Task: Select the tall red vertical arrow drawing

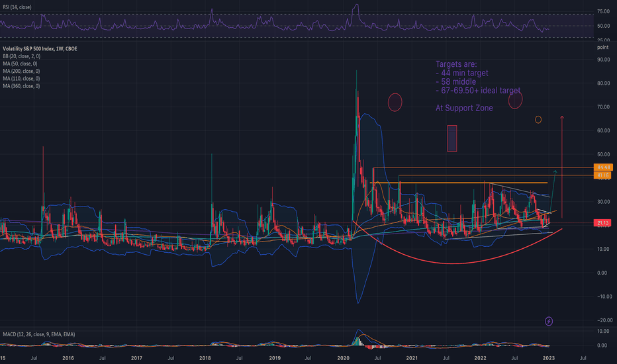Action: 562,167
